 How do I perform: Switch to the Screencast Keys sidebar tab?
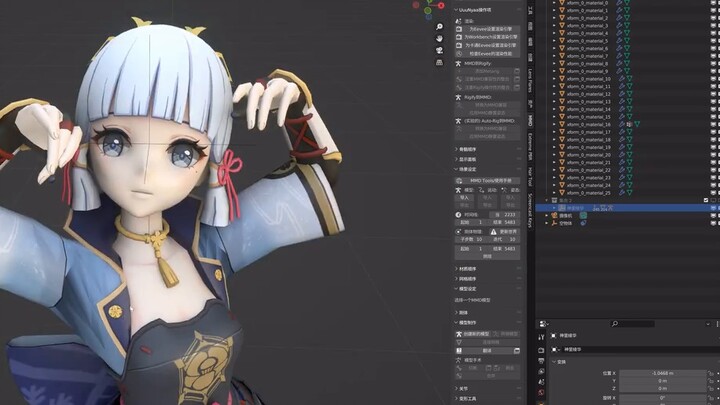530,210
